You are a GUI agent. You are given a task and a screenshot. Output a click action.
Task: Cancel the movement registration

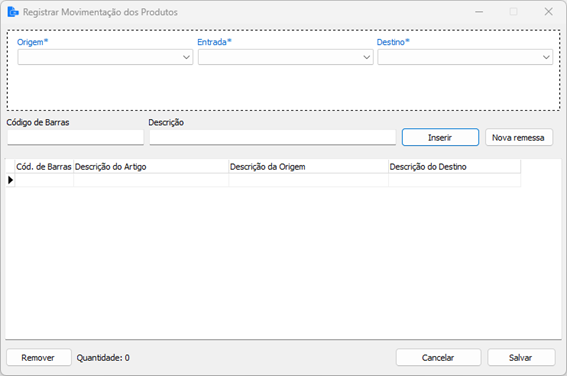point(438,358)
